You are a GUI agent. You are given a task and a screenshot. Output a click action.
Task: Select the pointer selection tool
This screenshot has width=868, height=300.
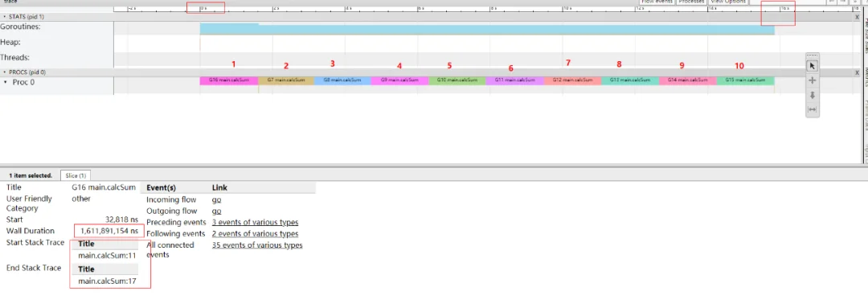coord(812,66)
